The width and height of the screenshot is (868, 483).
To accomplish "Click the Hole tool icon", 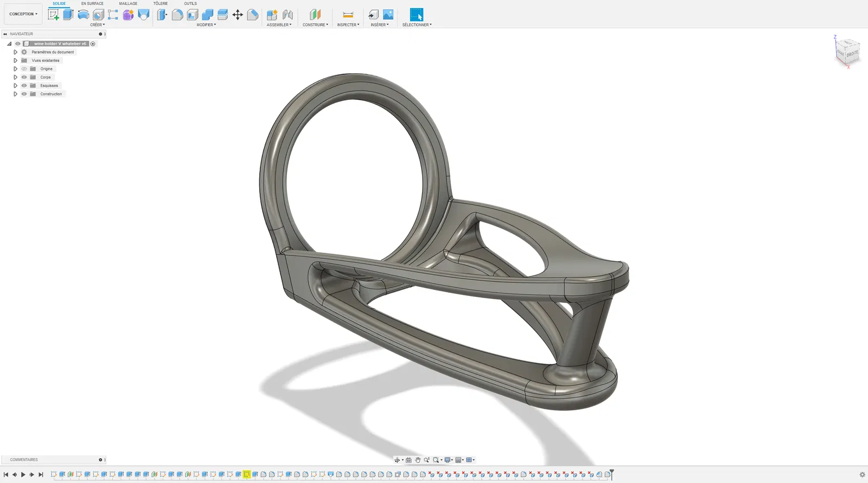I will point(98,15).
